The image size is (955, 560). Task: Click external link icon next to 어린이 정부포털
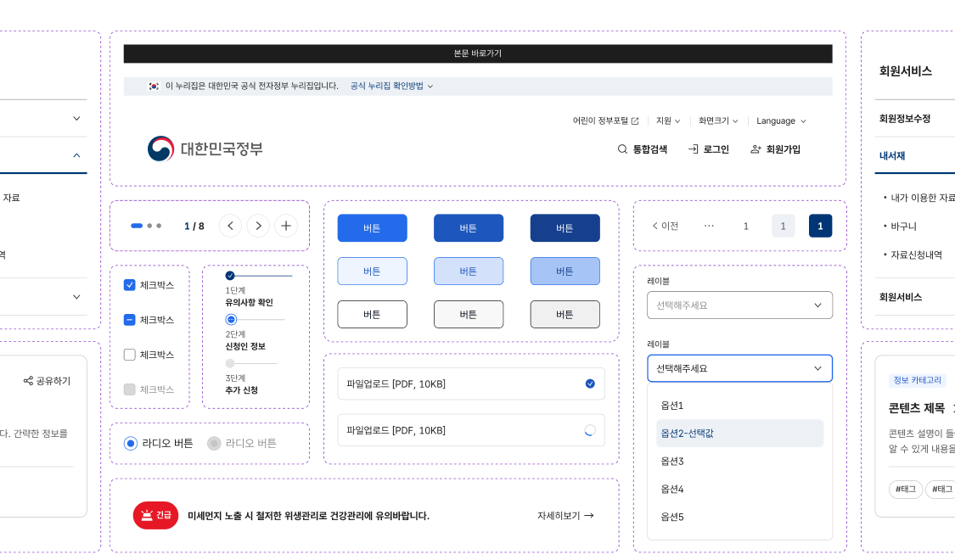pos(635,121)
